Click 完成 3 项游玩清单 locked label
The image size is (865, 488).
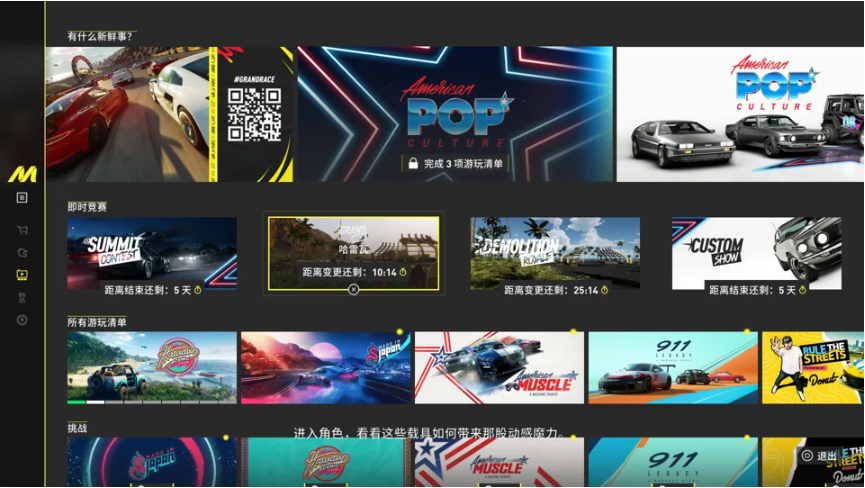click(463, 164)
